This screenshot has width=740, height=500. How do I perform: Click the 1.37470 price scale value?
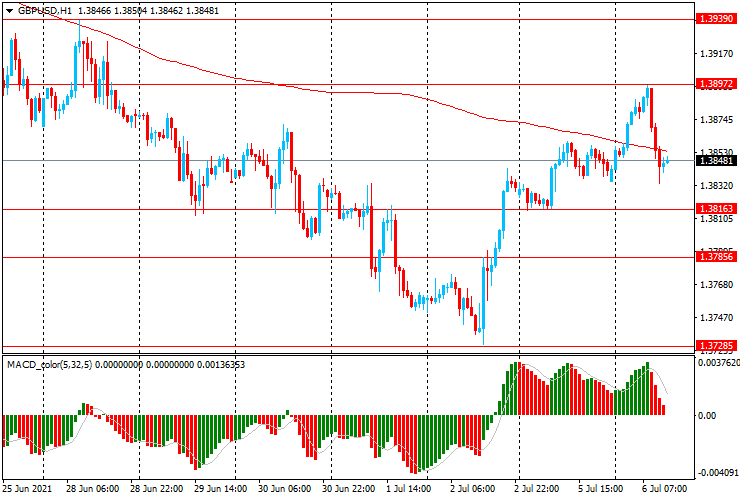tap(716, 318)
